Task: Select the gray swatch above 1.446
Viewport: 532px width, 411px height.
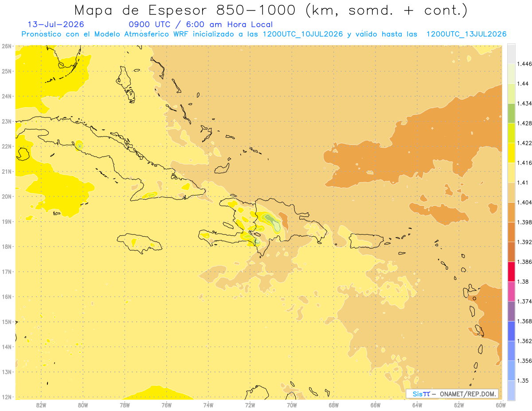Action: pos(511,54)
